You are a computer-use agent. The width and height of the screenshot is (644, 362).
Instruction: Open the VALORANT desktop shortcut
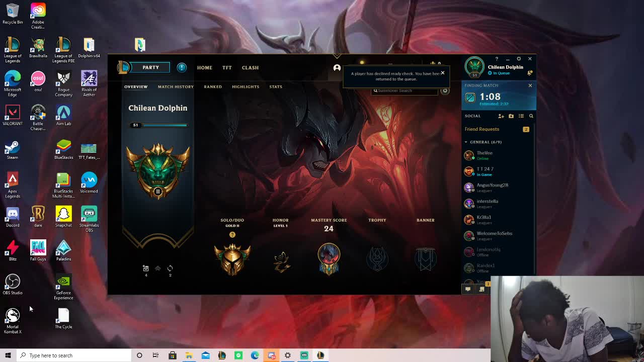13,116
